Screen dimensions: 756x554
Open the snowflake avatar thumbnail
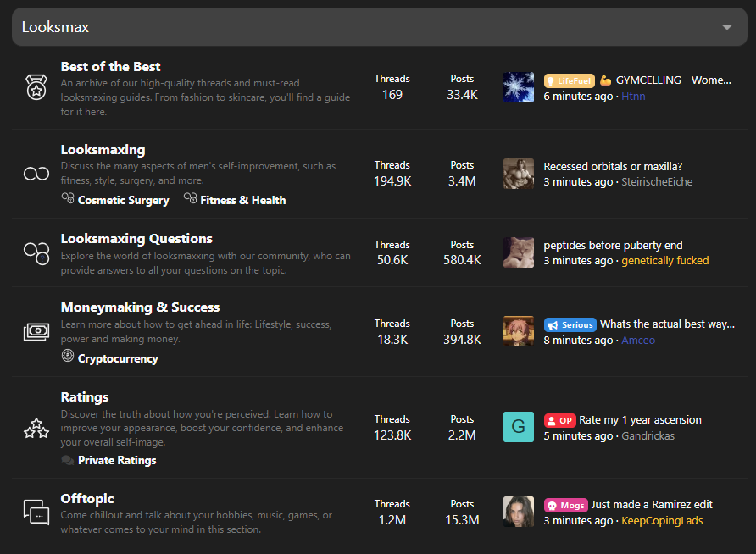pos(519,87)
